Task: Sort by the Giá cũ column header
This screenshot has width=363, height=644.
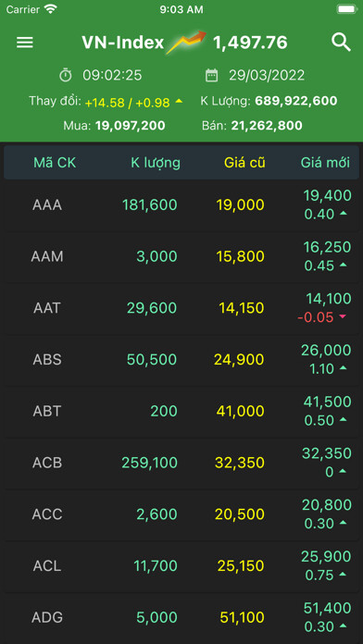Action: [244, 163]
